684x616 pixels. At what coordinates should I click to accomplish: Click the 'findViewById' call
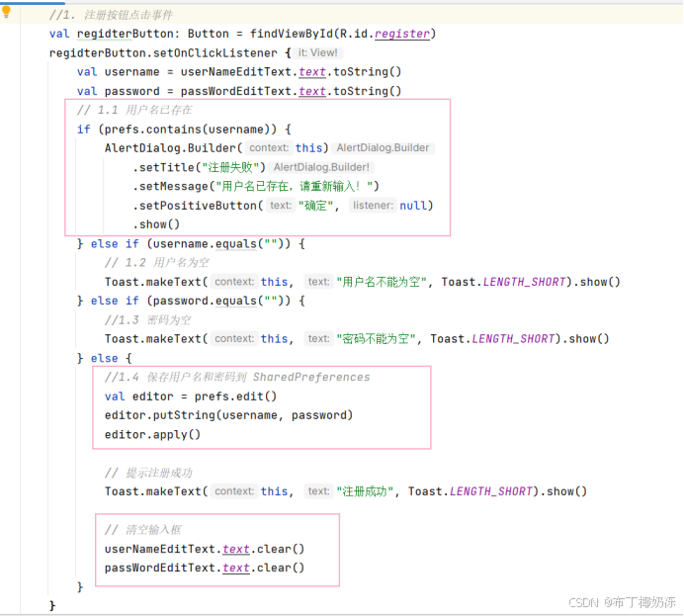pos(292,34)
